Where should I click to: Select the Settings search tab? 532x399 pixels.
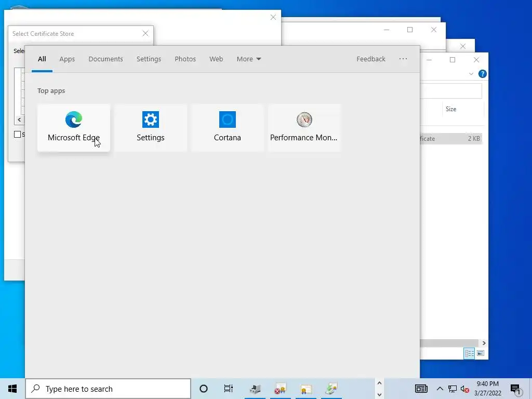pos(149,59)
